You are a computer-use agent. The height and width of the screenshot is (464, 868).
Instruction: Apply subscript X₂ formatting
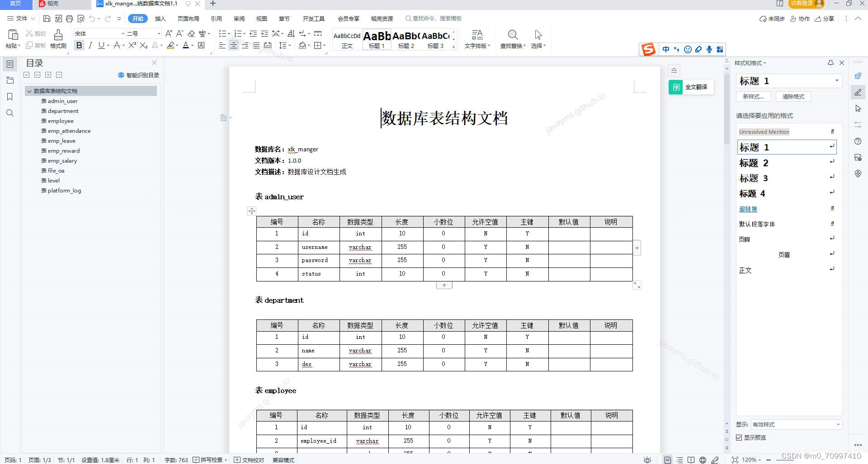pos(144,45)
